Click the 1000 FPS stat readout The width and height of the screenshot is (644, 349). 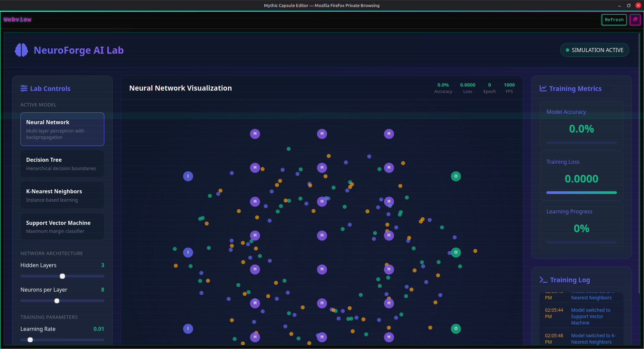tap(509, 88)
